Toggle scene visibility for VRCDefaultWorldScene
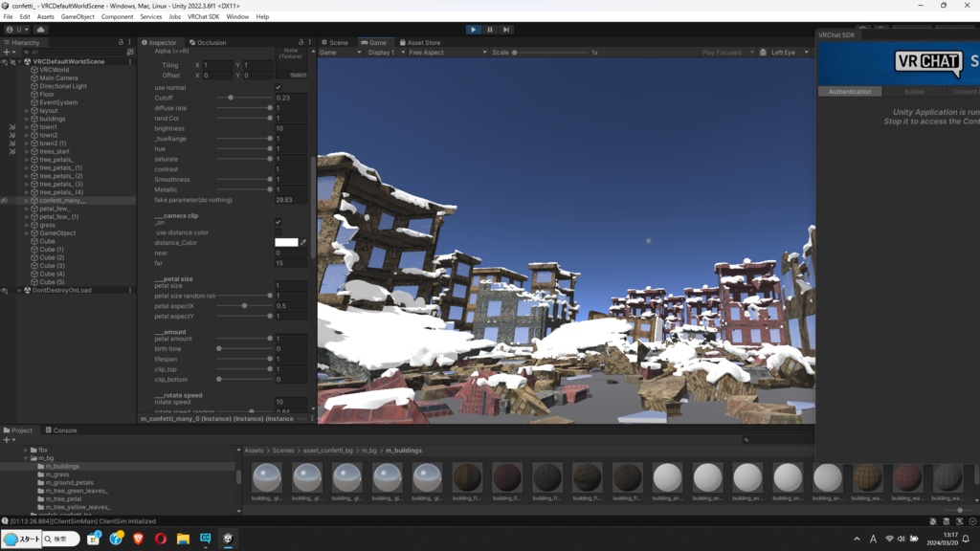Screen dimensions: 980x551 tap(5, 62)
